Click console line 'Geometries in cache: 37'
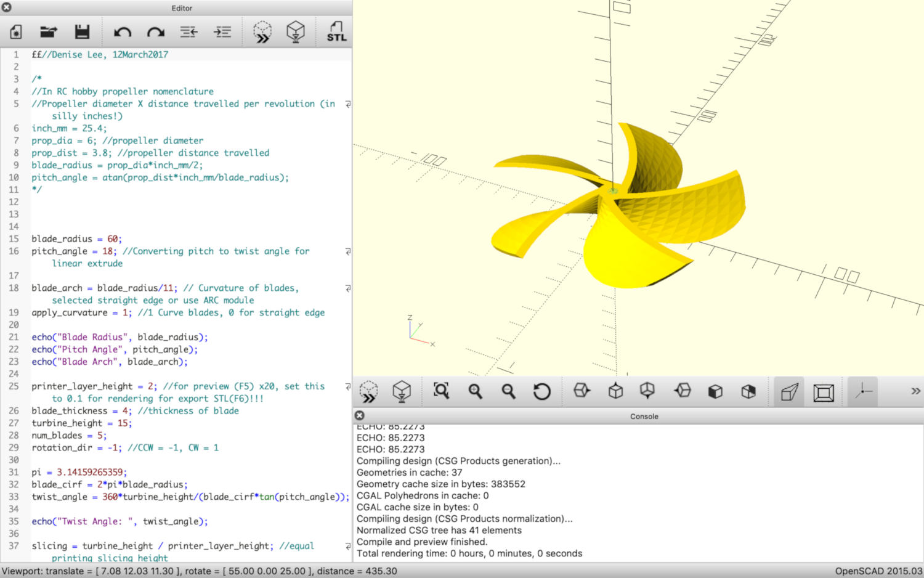The height and width of the screenshot is (578, 924). [x=410, y=473]
